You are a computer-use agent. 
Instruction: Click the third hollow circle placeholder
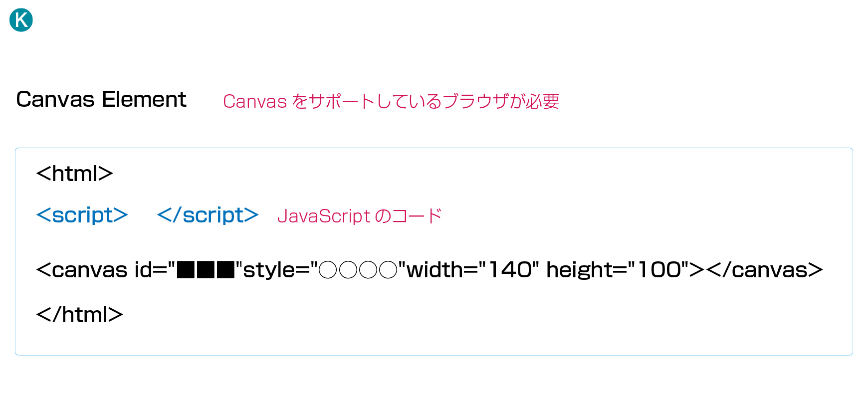(368, 270)
